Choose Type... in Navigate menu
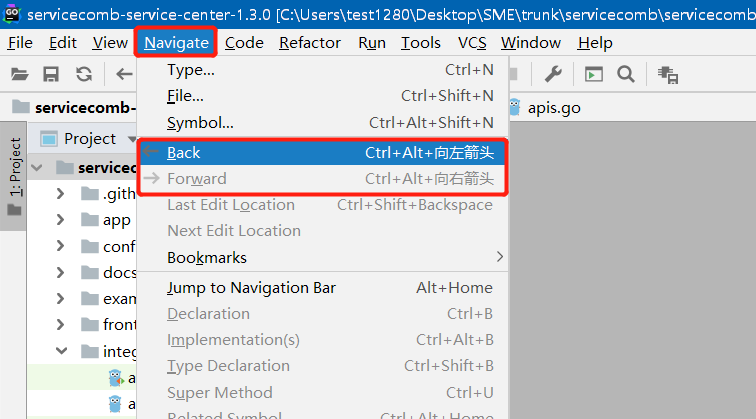Screen dimensions: 756x419 pos(323,70)
